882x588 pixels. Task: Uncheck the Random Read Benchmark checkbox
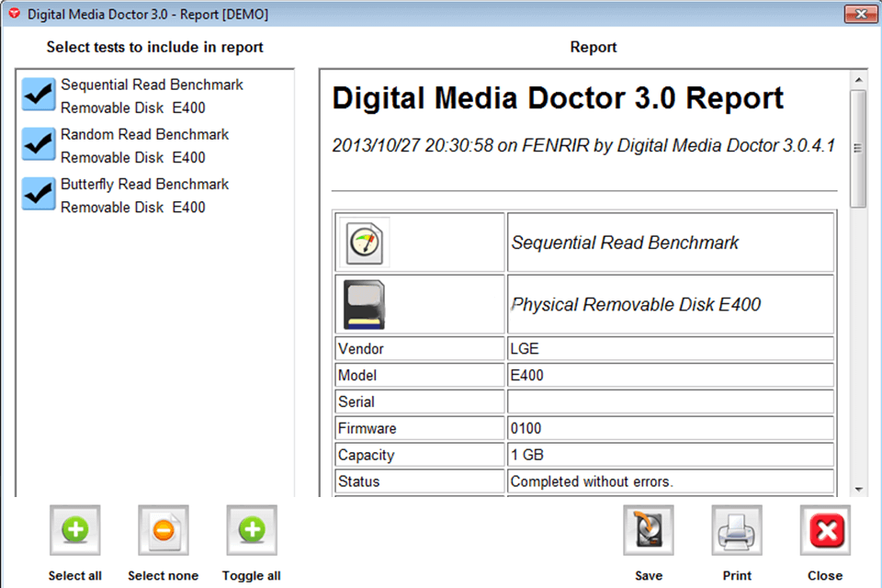click(x=39, y=144)
